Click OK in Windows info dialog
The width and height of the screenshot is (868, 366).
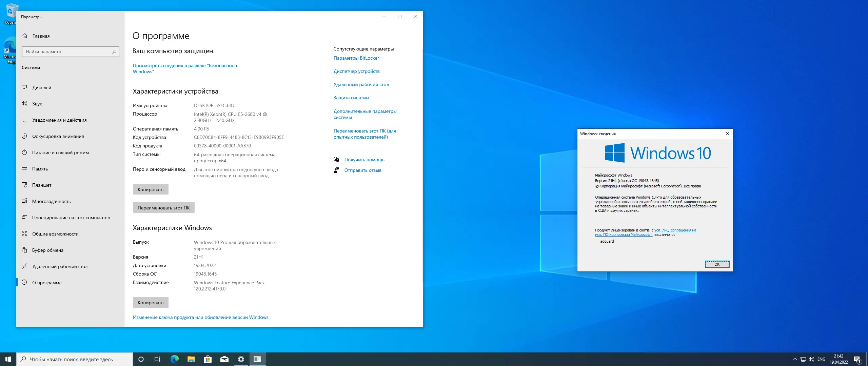717,264
